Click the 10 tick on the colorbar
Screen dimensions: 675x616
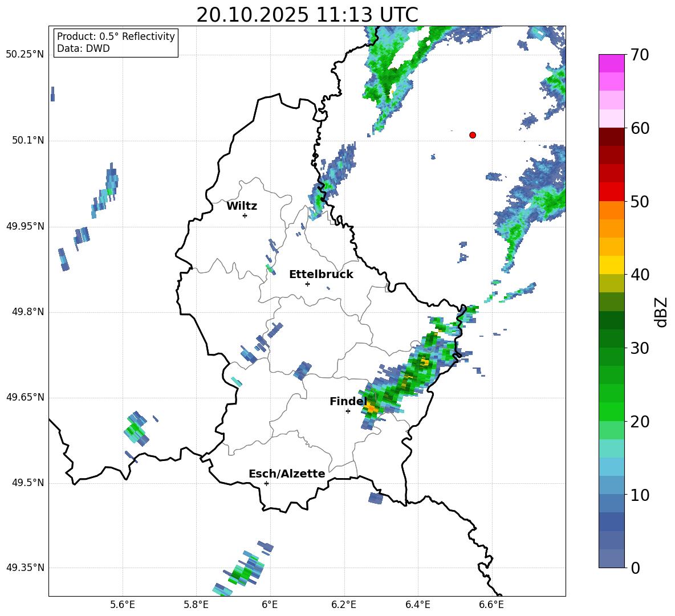point(640,495)
